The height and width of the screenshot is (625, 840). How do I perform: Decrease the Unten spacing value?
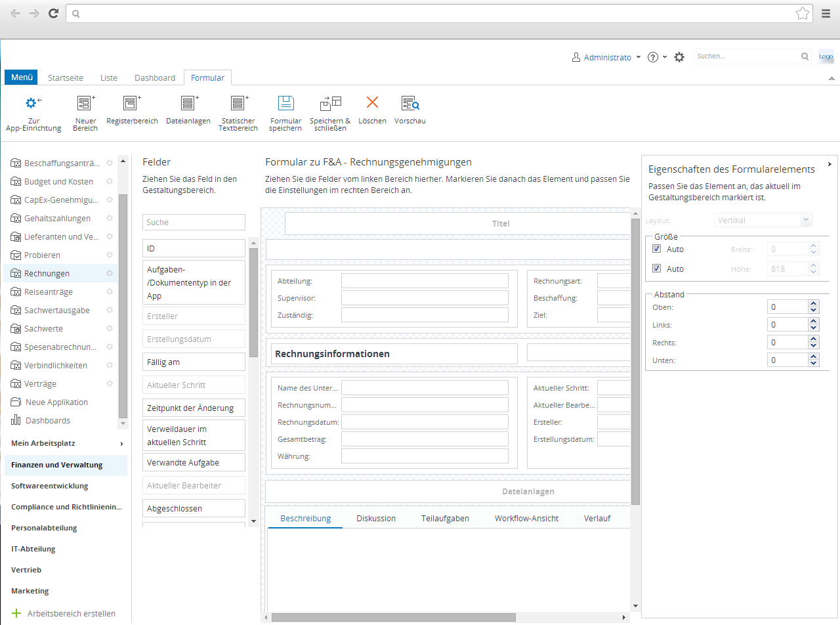pyautogui.click(x=814, y=363)
